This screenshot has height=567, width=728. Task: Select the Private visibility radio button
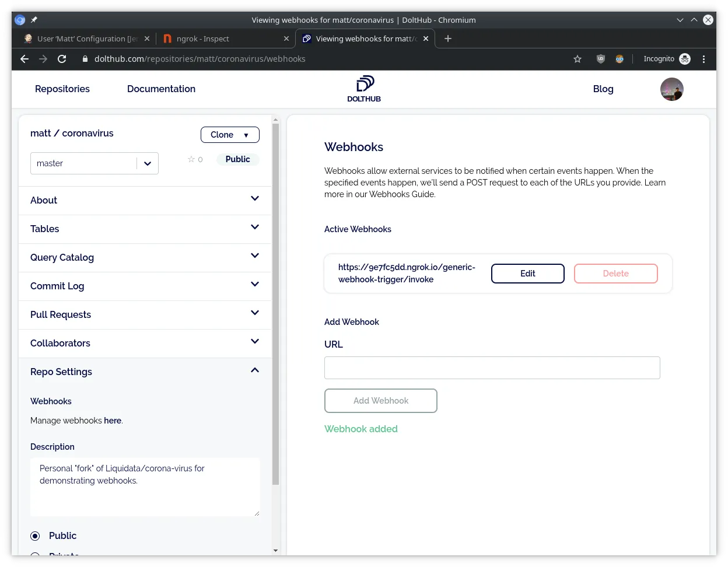pos(35,555)
